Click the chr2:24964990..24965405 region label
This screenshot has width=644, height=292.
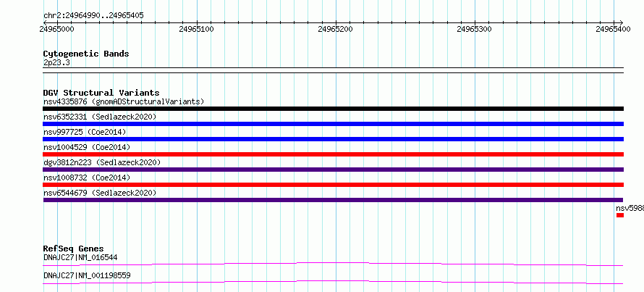tap(93, 15)
